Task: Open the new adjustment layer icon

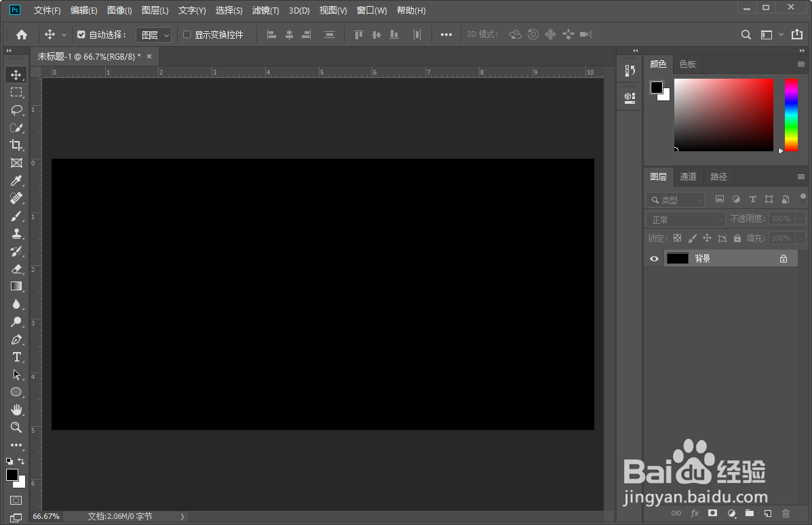Action: pos(731,513)
